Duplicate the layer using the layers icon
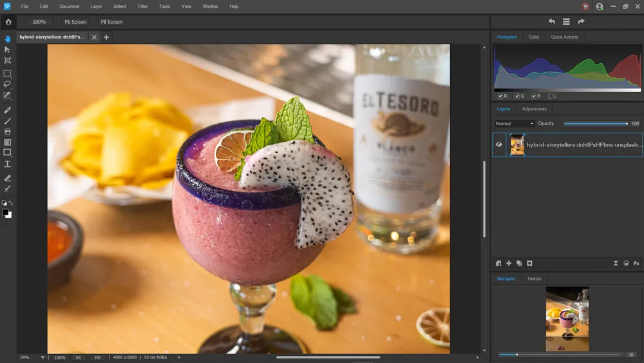 (x=519, y=263)
